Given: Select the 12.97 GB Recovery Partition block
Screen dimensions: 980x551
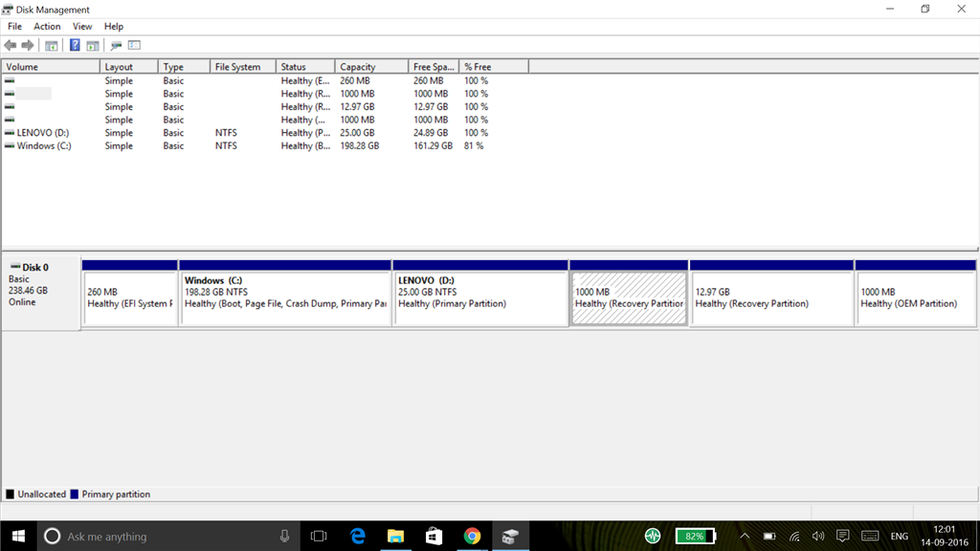Looking at the screenshot, I should [772, 293].
